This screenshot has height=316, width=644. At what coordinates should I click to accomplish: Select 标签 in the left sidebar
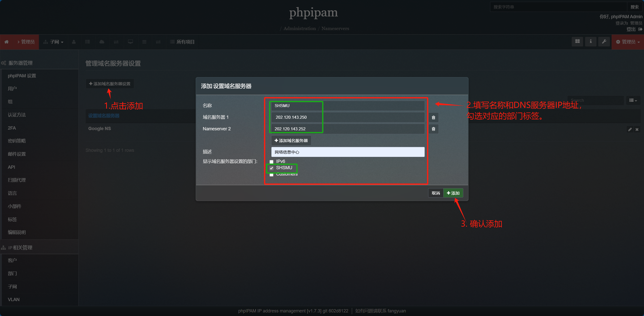pyautogui.click(x=12, y=219)
